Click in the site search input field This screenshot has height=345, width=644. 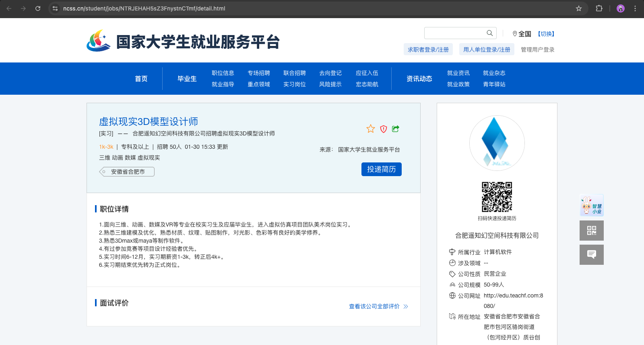[455, 33]
